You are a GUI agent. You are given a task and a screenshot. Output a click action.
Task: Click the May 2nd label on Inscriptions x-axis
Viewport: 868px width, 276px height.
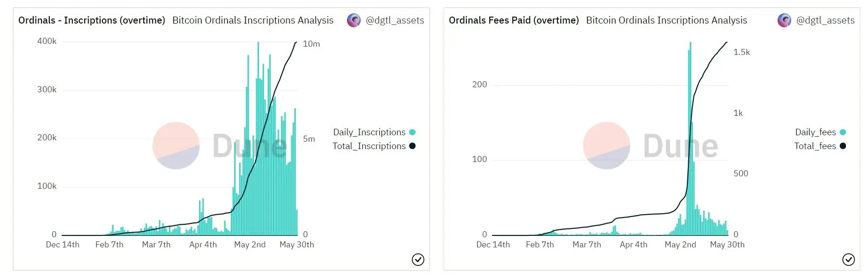click(x=250, y=245)
